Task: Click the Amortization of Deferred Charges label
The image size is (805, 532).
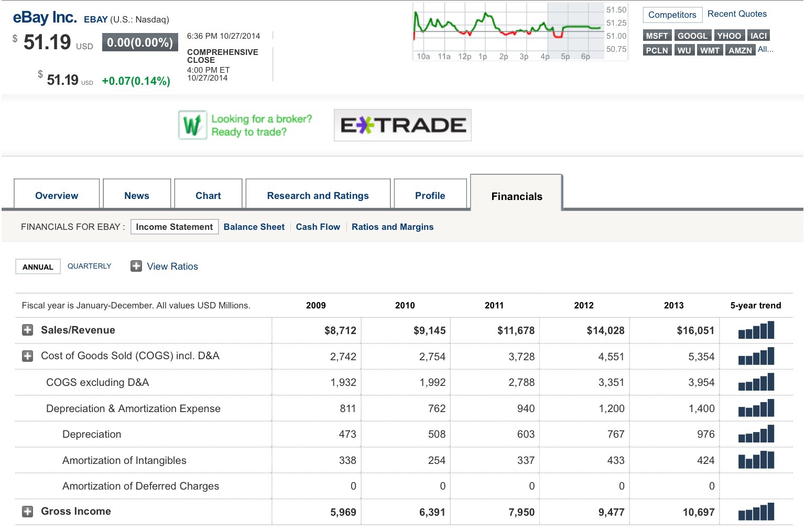Action: (x=140, y=486)
